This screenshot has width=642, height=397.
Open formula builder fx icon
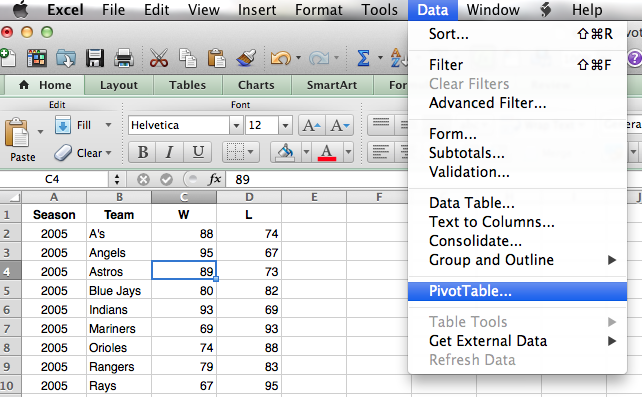[215, 179]
